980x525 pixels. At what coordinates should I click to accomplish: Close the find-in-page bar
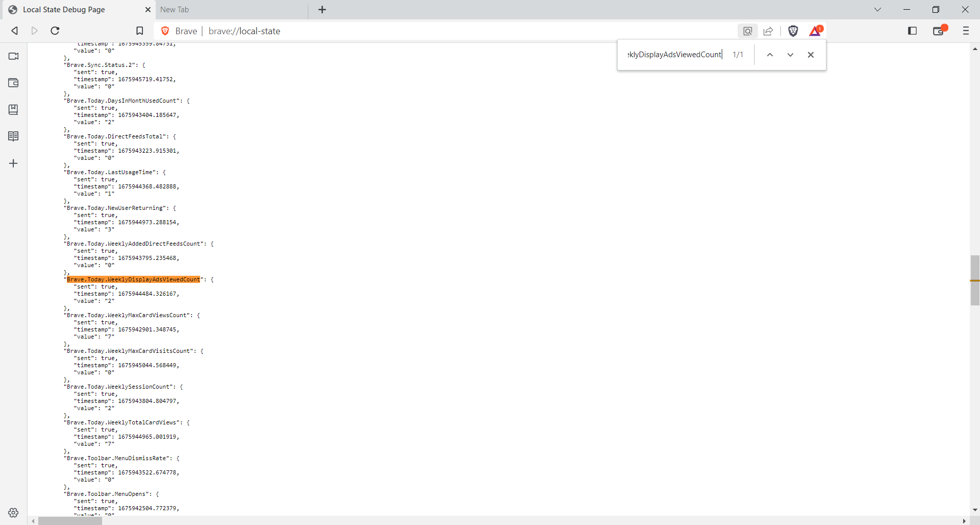pos(811,54)
